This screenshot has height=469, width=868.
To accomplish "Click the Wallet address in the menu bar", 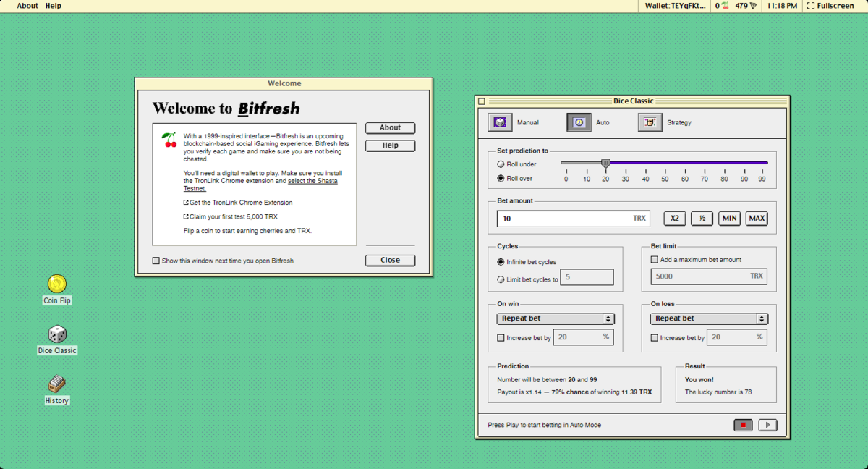I will (675, 6).
